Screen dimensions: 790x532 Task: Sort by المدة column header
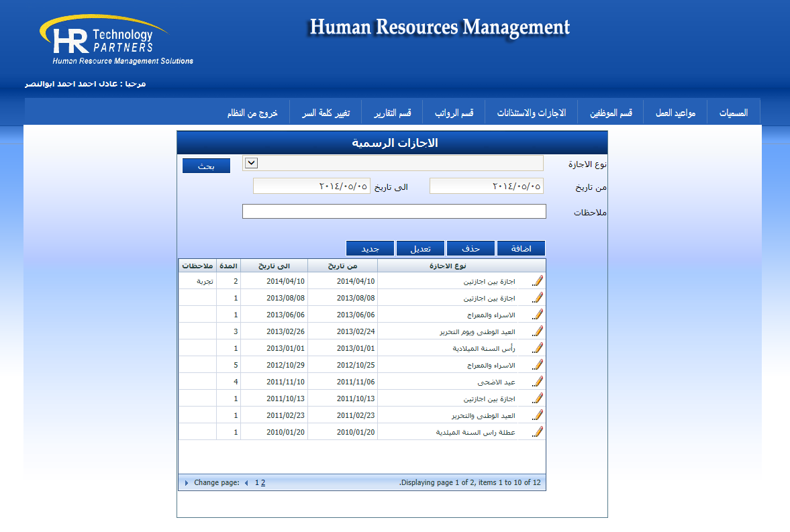228,266
